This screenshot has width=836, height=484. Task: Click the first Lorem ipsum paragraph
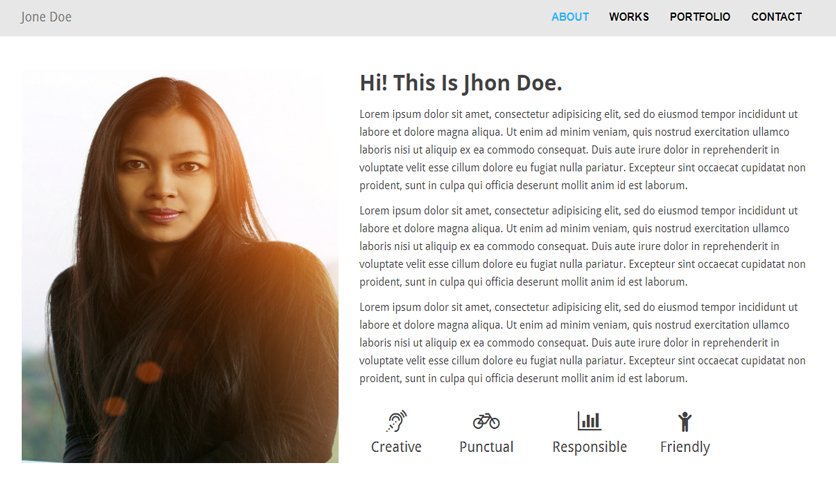click(582, 150)
